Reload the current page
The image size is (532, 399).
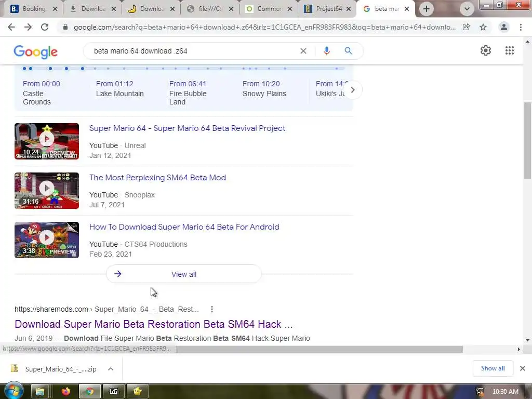[45, 27]
